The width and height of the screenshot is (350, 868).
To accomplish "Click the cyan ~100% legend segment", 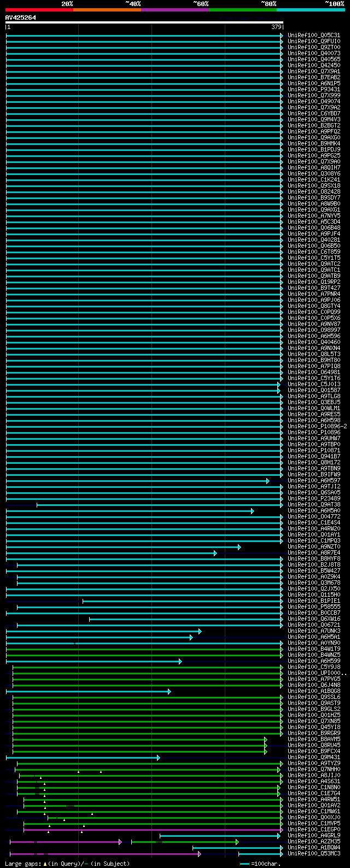I will click(311, 9).
